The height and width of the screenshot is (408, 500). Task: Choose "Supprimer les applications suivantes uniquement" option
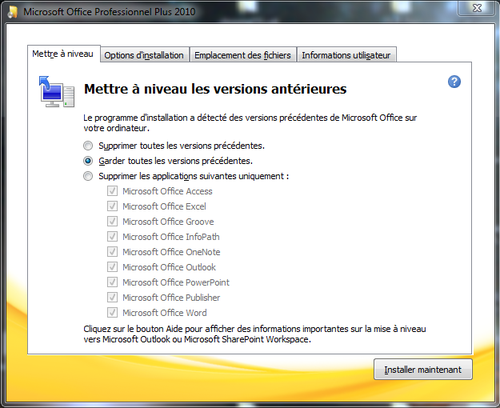pos(88,176)
